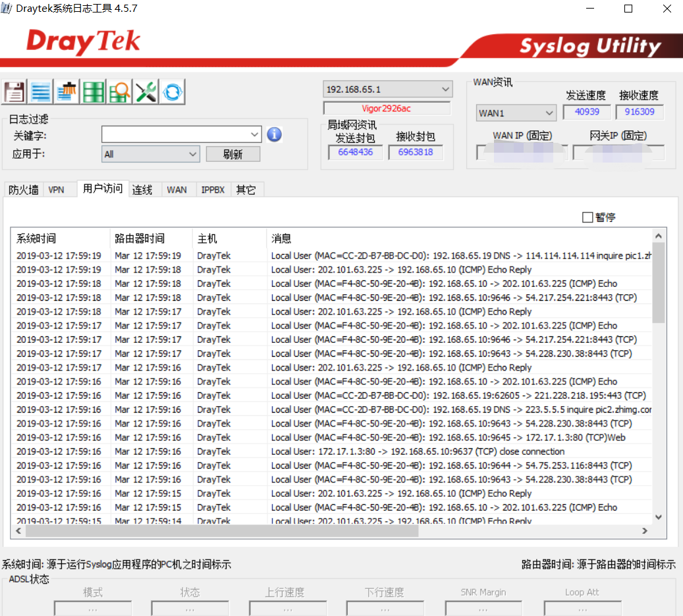Open the router IP 192.168.65.1 dropdown
This screenshot has width=683, height=616.
(388, 90)
